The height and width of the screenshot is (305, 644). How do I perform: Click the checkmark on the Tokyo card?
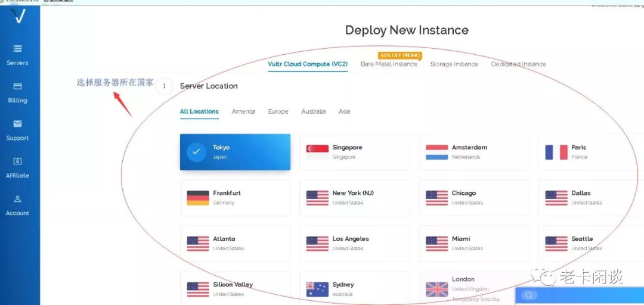pyautogui.click(x=196, y=152)
